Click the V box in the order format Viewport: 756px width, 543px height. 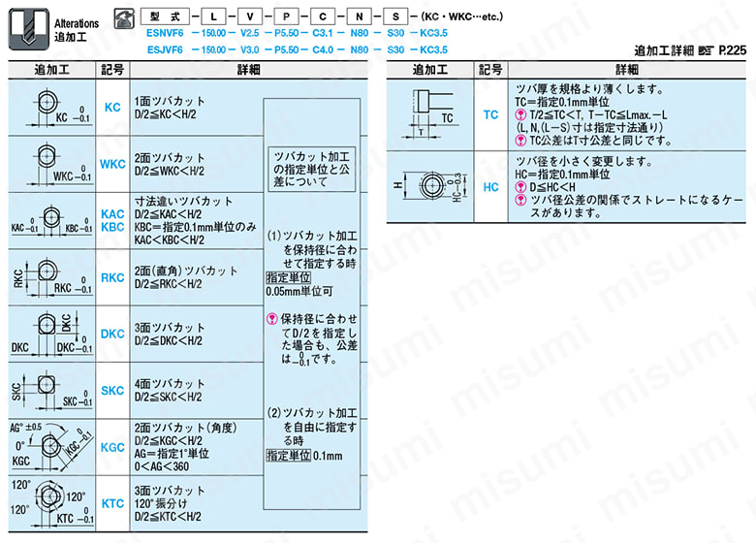pos(250,16)
